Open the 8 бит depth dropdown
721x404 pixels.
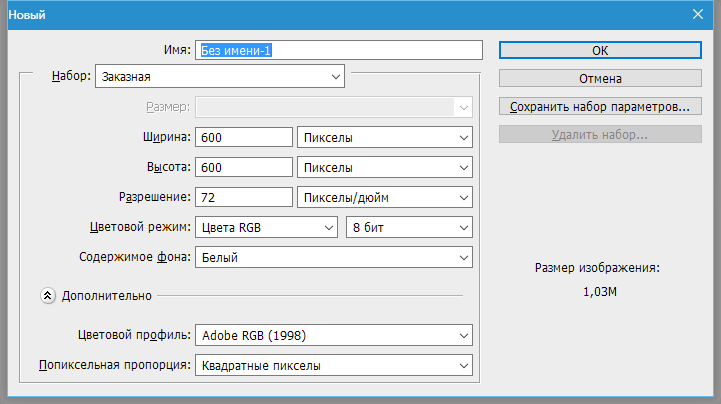point(409,227)
